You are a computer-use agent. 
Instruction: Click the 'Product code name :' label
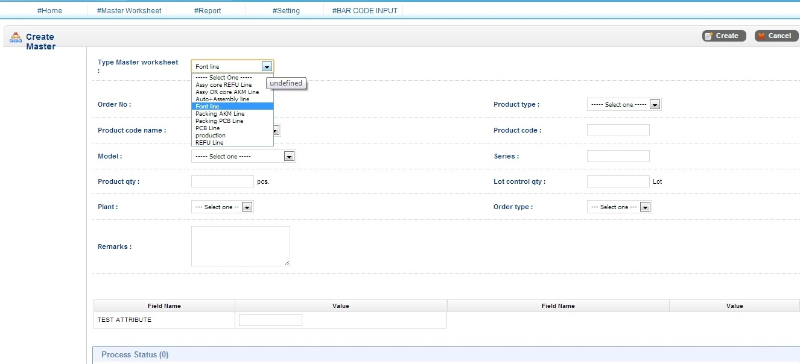point(132,130)
